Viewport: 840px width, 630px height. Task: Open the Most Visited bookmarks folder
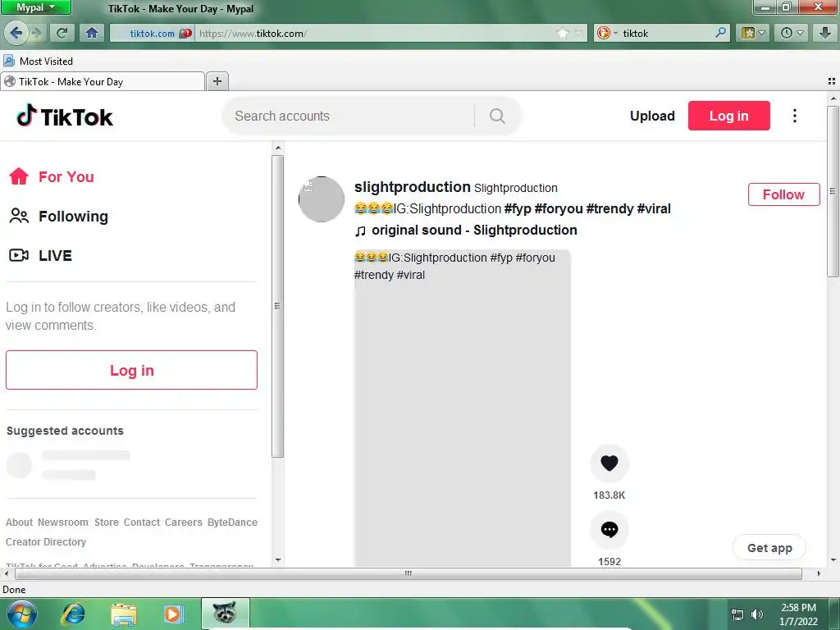38,61
